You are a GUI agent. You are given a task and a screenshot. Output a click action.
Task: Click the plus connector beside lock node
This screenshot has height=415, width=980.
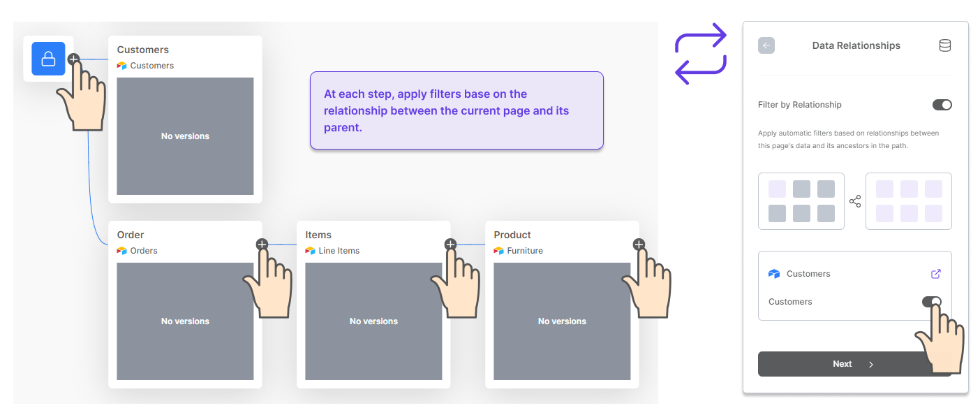pyautogui.click(x=73, y=59)
